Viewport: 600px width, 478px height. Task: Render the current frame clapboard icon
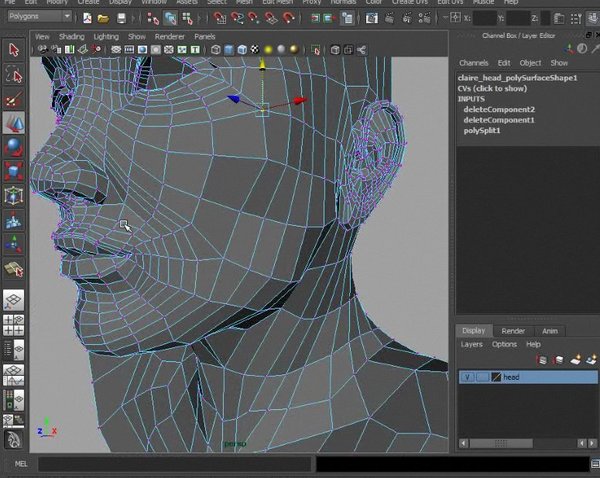click(389, 18)
